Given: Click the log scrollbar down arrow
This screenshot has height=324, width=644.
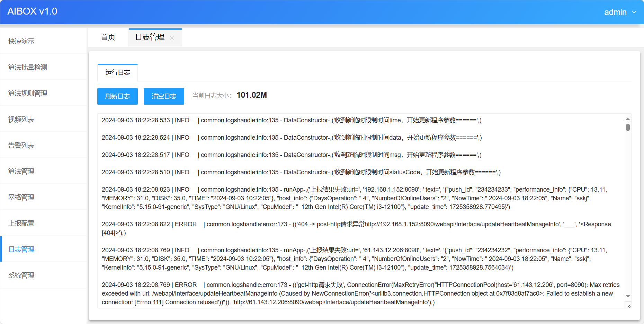Looking at the screenshot, I should pyautogui.click(x=628, y=296).
